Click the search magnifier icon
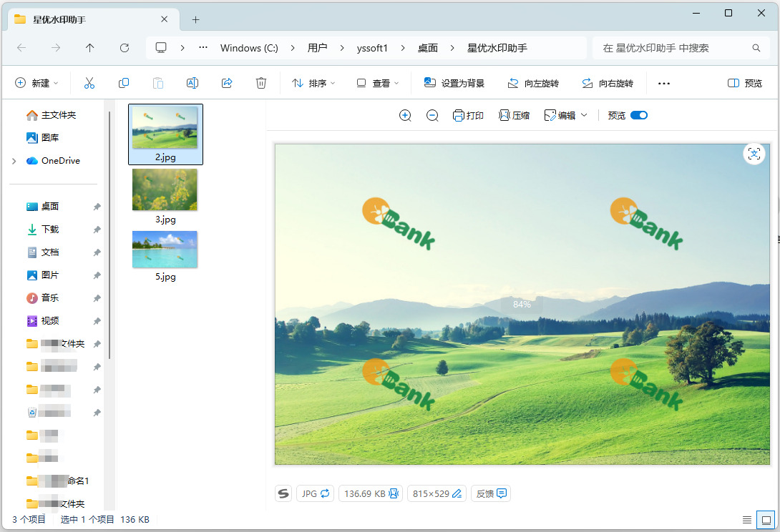This screenshot has height=532, width=780. 756,48
